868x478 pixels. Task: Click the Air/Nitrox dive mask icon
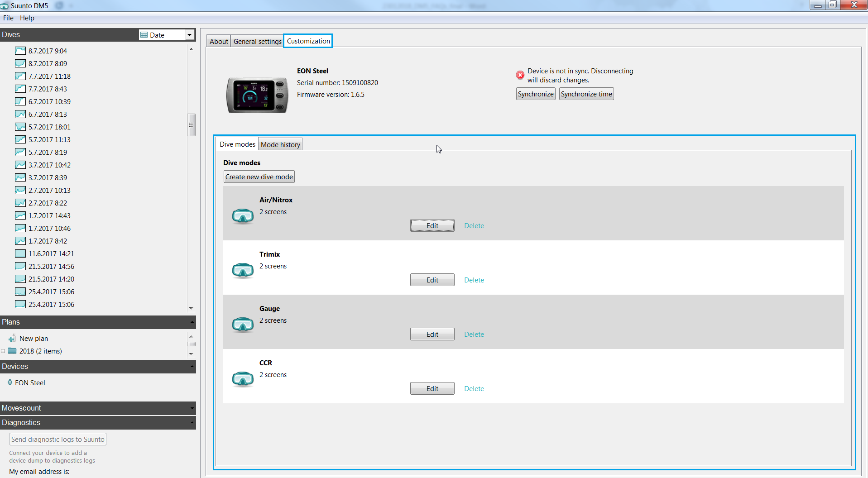coord(243,216)
